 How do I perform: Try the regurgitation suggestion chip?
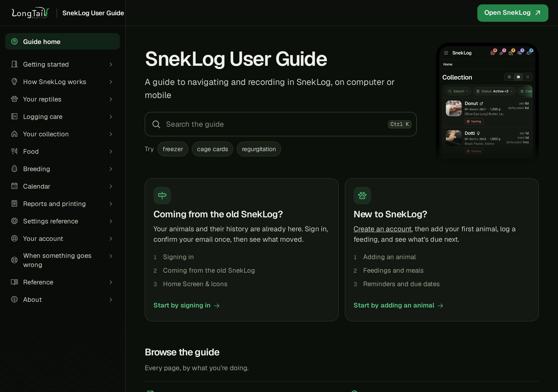[259, 149]
